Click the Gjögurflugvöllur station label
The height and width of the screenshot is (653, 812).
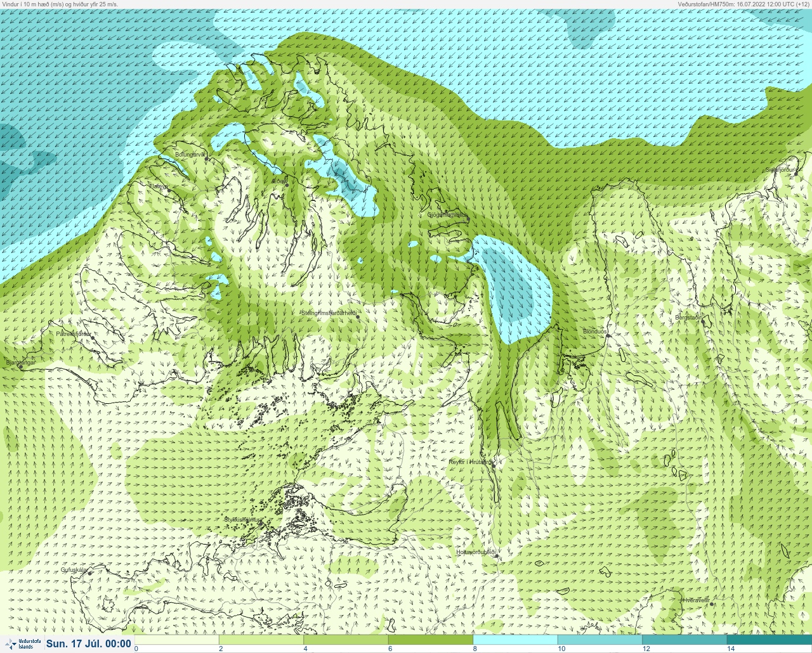tap(447, 215)
